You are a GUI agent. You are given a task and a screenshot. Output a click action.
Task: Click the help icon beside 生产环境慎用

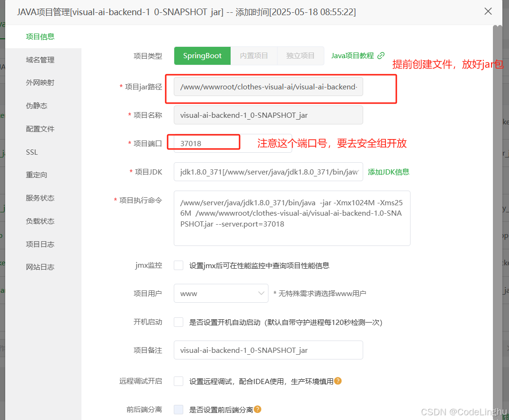click(x=338, y=381)
